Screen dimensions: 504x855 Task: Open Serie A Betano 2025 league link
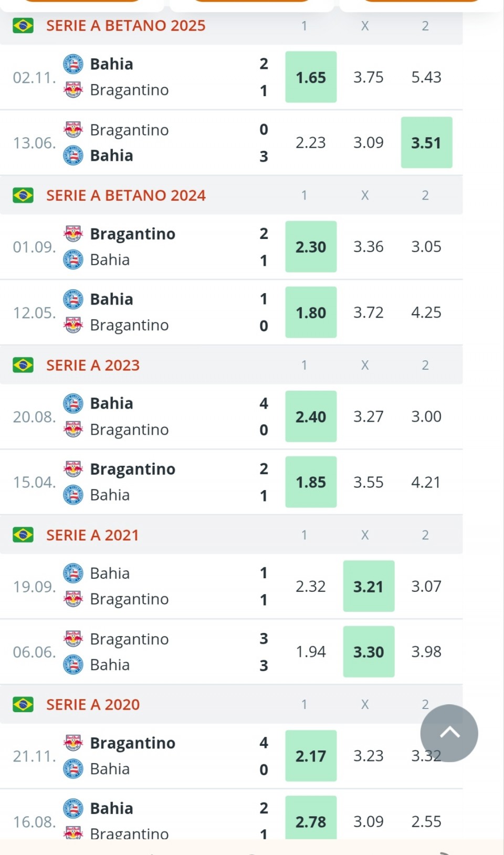pyautogui.click(x=125, y=26)
